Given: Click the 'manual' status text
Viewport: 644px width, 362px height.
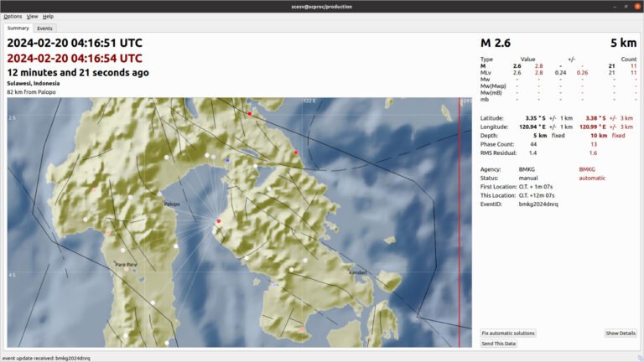Looking at the screenshot, I should (528, 178).
